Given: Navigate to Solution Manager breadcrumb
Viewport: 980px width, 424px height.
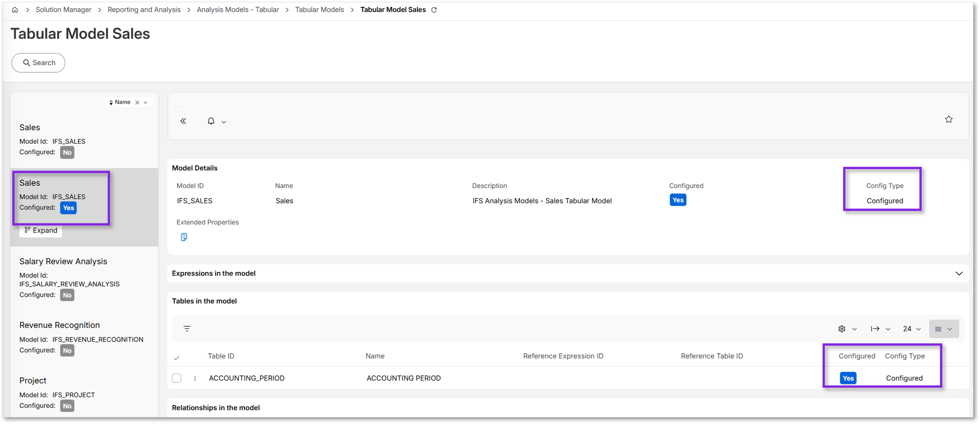Looking at the screenshot, I should (x=64, y=10).
